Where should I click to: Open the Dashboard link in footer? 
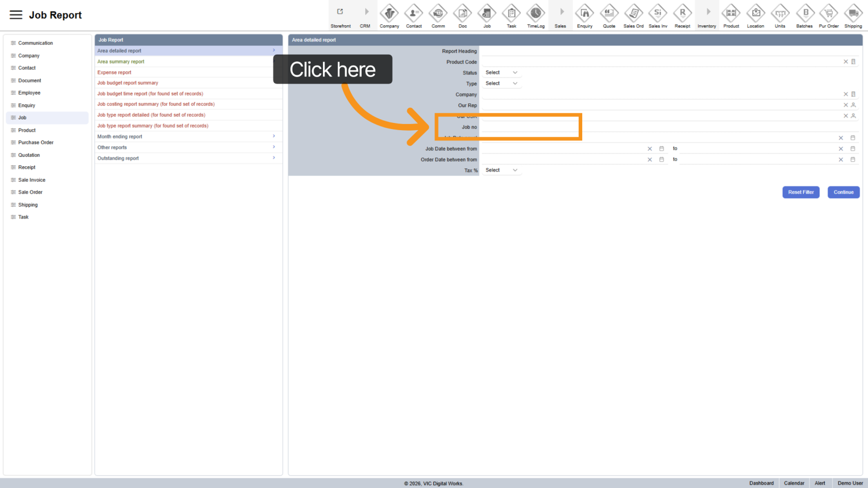coord(761,483)
